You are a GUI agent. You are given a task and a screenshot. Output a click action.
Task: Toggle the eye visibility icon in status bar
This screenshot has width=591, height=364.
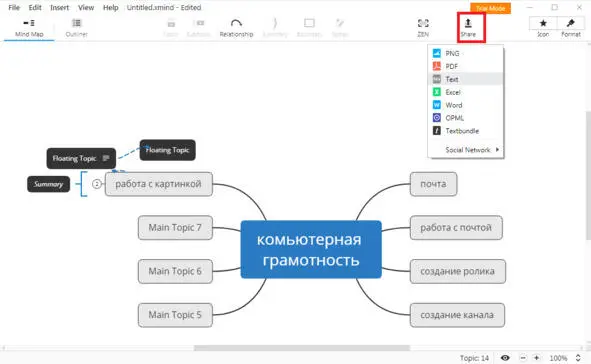[505, 358]
